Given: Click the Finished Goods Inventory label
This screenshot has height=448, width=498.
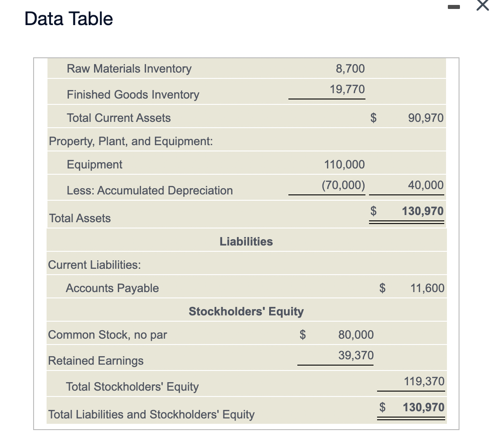Looking at the screenshot, I should tap(133, 95).
